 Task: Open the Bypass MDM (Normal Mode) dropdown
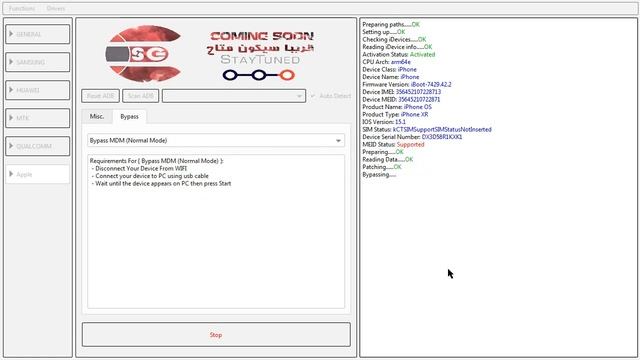tap(216, 140)
